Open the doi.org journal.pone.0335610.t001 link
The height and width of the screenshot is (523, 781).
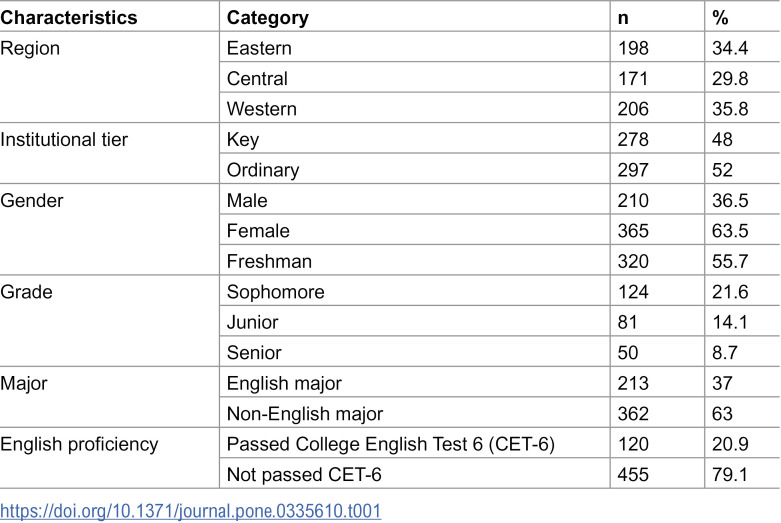tap(190, 511)
